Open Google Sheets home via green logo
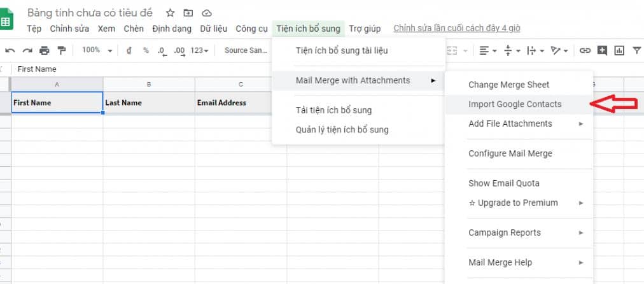The height and width of the screenshot is (284, 644). pyautogui.click(x=6, y=20)
